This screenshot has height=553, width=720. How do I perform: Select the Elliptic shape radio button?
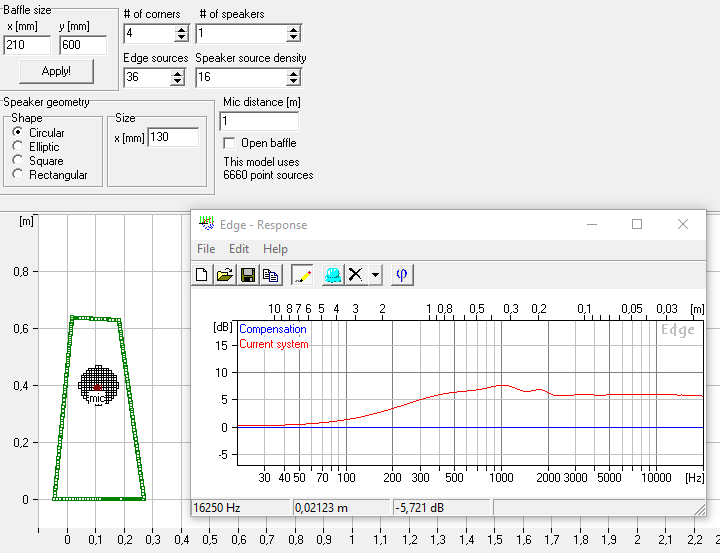tap(18, 146)
